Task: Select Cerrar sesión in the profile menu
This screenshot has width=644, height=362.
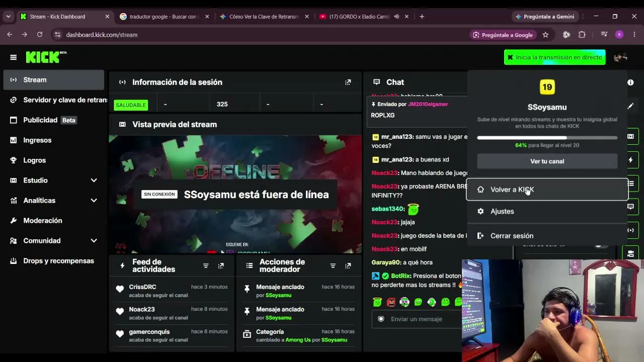Action: click(547, 236)
